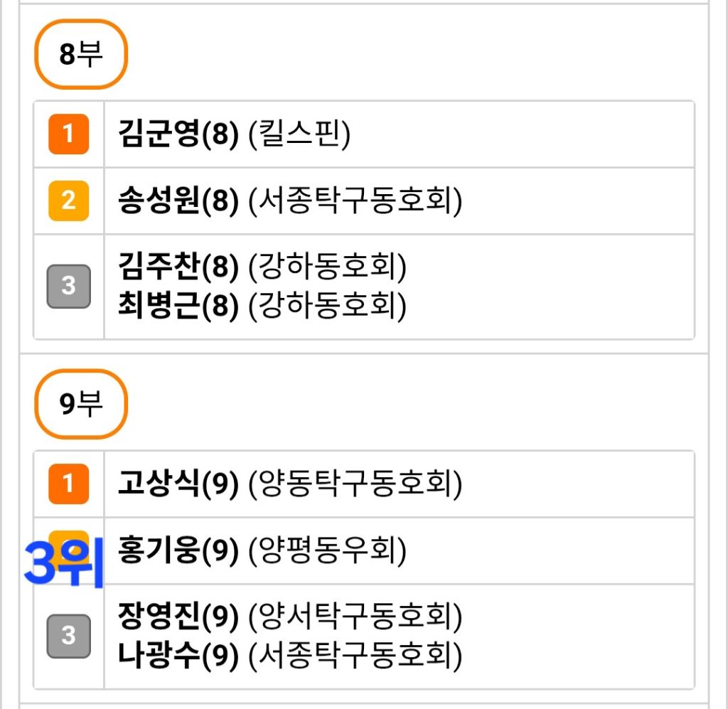The height and width of the screenshot is (709, 728).
Task: Select player name 김주찬(8)
Action: tap(178, 267)
